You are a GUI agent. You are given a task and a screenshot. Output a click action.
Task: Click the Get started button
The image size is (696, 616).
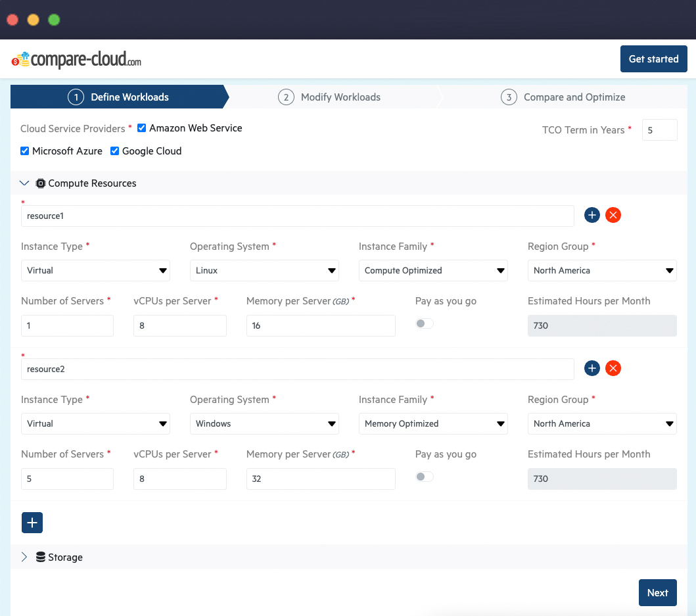tap(653, 59)
